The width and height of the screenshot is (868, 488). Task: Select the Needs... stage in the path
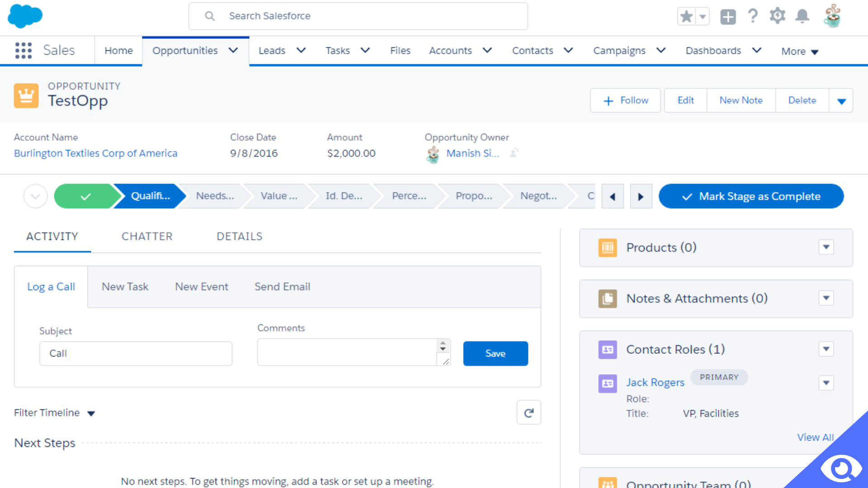pos(215,196)
